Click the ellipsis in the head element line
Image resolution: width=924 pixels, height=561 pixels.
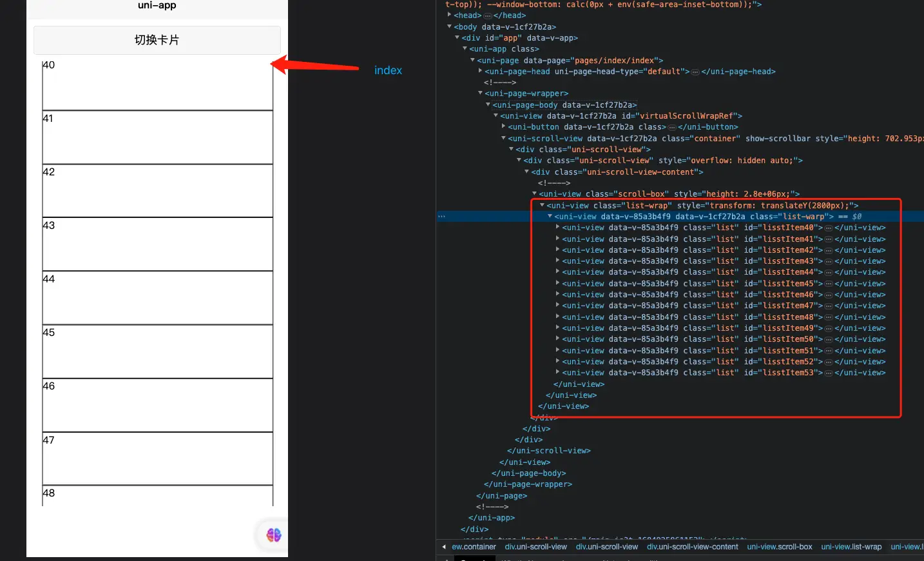coord(488,15)
